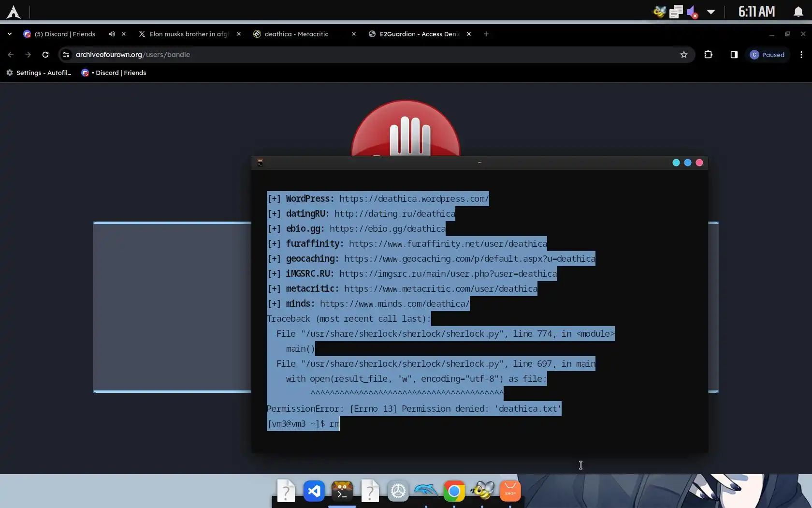
Task: Minimize the Chrome browser window
Action: click(772, 34)
